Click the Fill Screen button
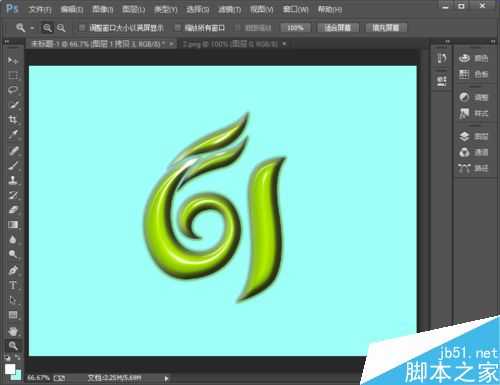500x385 pixels. pos(386,28)
